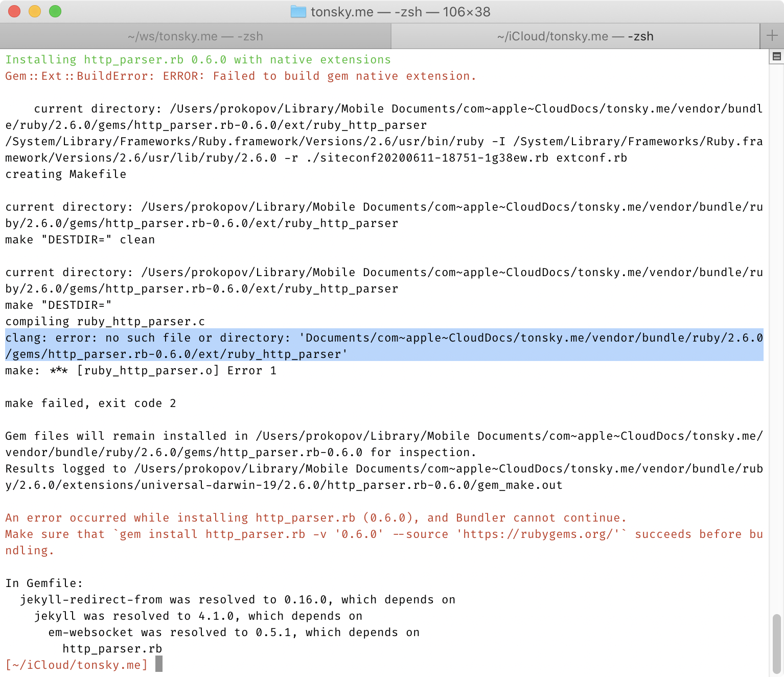This screenshot has height=677, width=784.
Task: Click the folder proxy icon in title bar
Action: (298, 12)
